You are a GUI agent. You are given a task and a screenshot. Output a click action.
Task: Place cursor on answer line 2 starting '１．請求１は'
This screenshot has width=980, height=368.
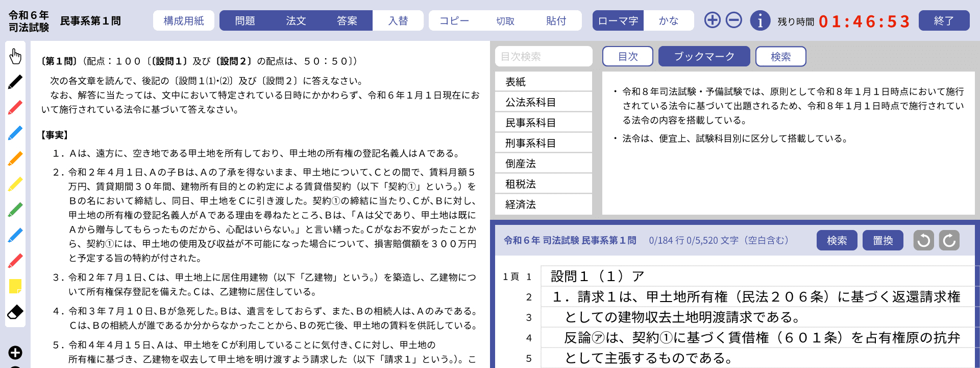click(x=757, y=296)
